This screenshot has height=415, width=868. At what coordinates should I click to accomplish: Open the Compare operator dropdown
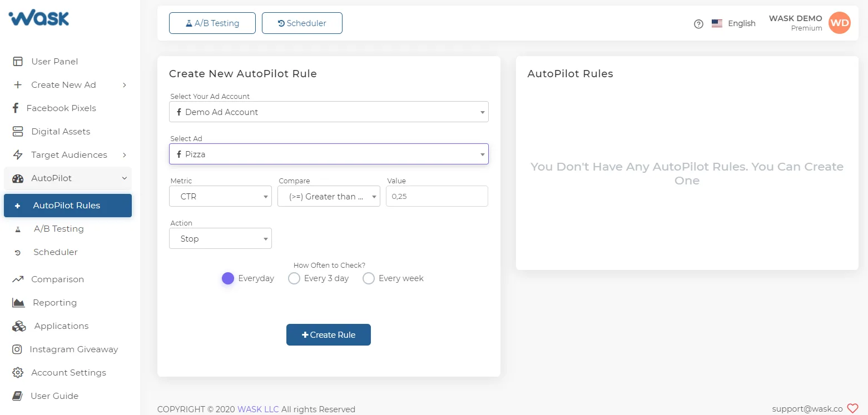point(329,196)
